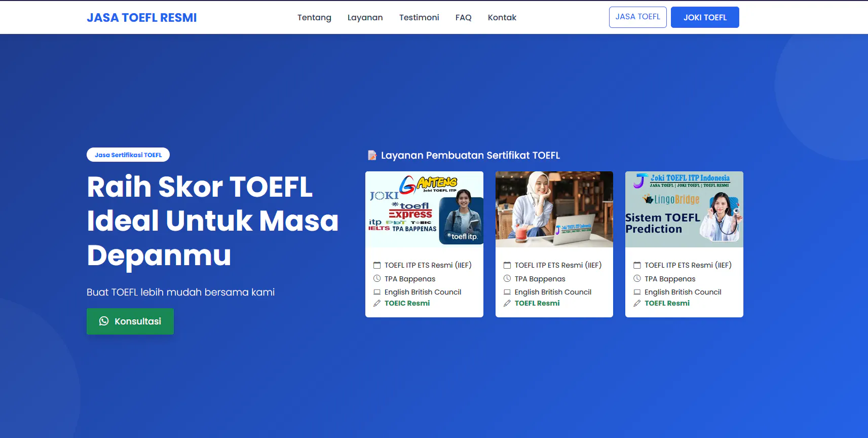Image resolution: width=868 pixels, height=438 pixels.
Task: Click the JASA TOEFL RESMI site logo
Action: coord(142,18)
